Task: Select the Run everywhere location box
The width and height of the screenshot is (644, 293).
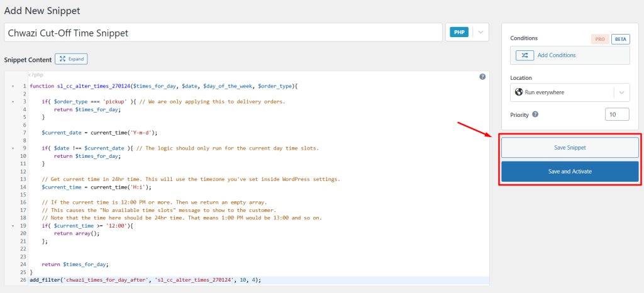Action: point(570,93)
